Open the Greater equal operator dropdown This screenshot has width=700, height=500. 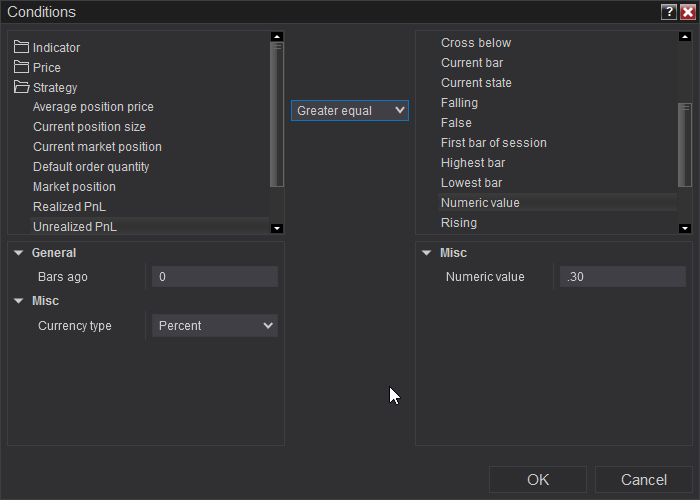pos(350,110)
